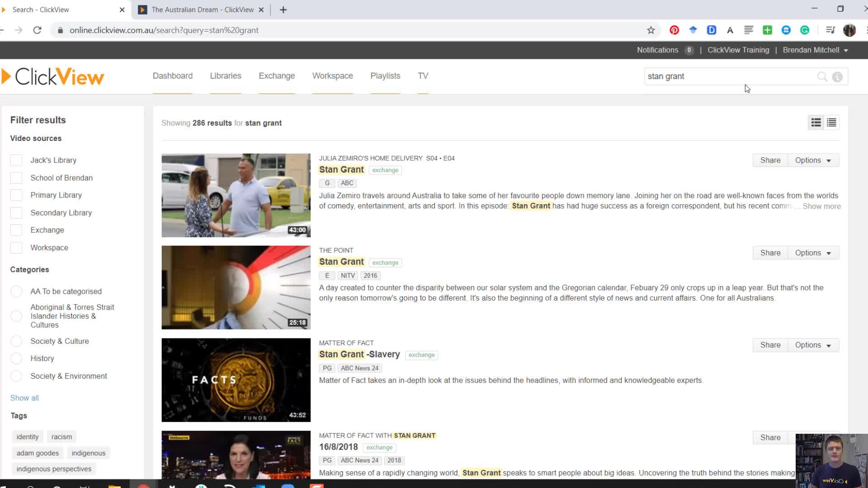Filter by the adam goodes tag
Screen dimensions: 868x488
pyautogui.click(x=38, y=453)
